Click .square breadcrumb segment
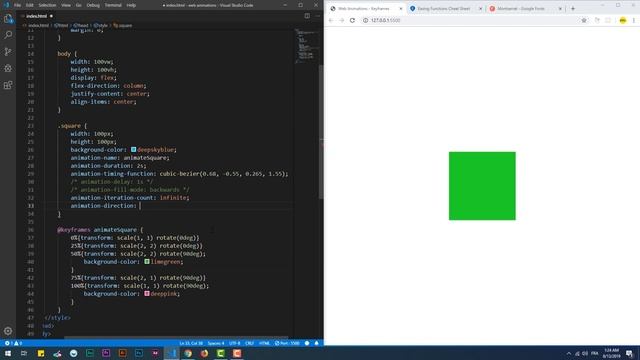Image resolution: width=640 pixels, height=360 pixels. point(123,25)
